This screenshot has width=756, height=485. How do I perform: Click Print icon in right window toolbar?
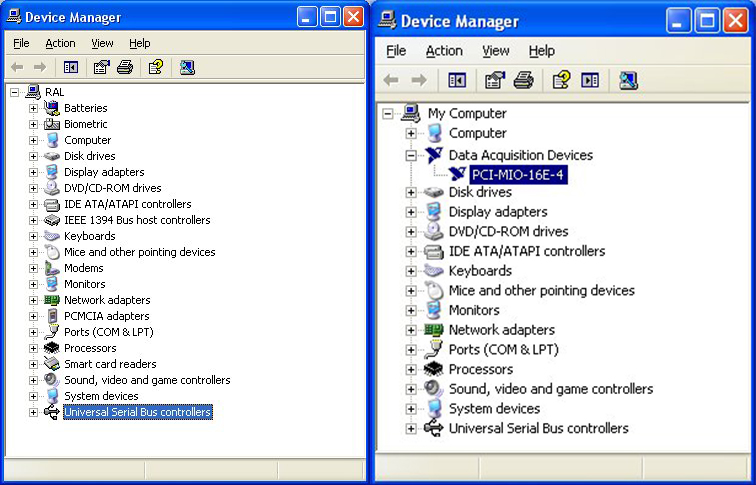coord(524,80)
